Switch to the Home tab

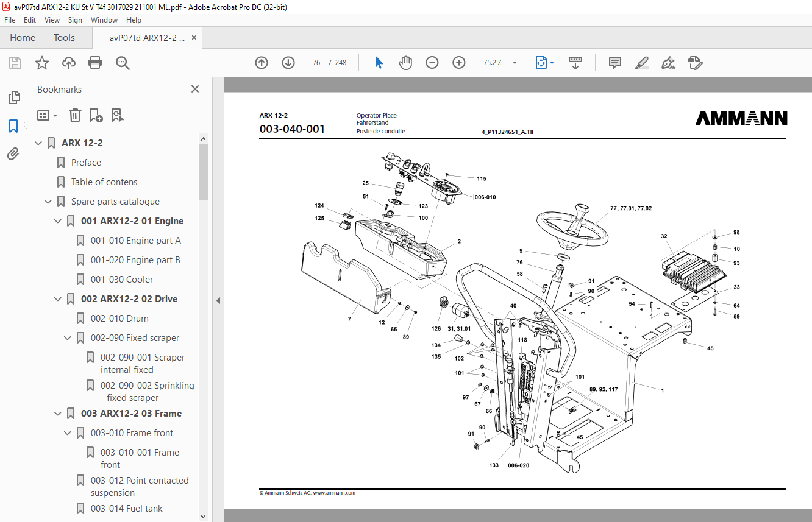(x=23, y=38)
